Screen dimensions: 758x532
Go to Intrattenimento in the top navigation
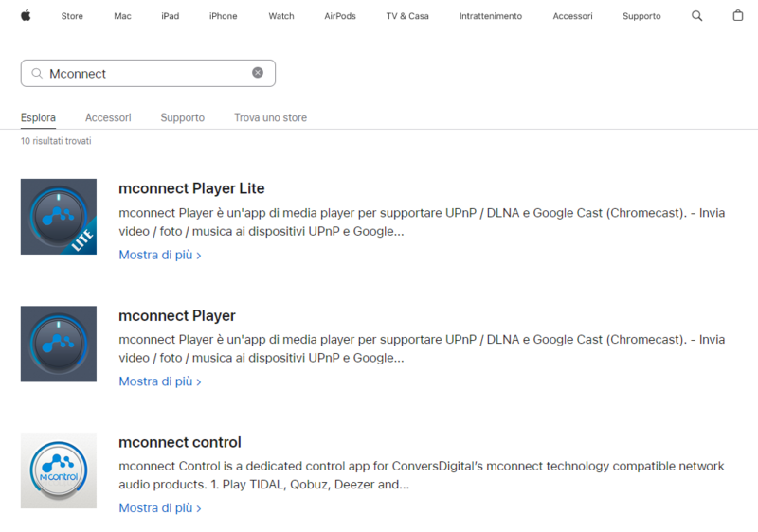click(490, 16)
